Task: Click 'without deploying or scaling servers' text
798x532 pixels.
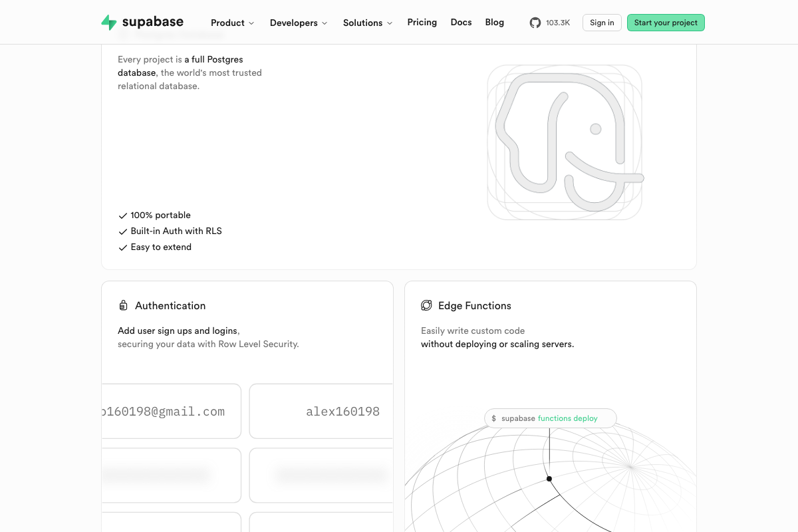Action: 497,344
